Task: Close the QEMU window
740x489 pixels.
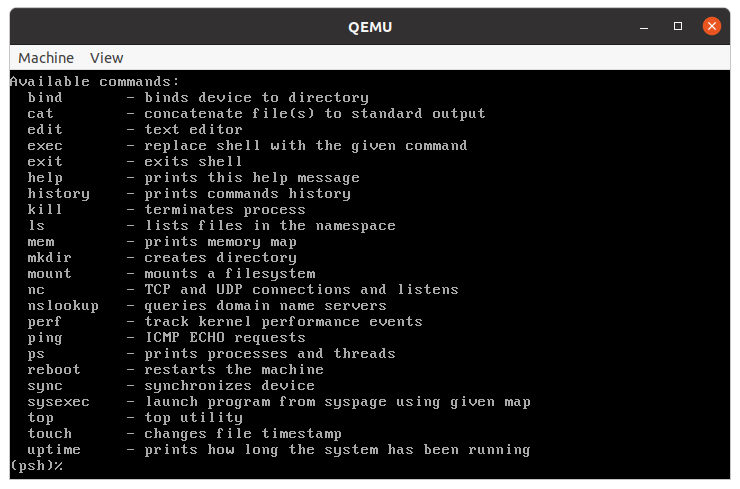Action: click(x=712, y=26)
